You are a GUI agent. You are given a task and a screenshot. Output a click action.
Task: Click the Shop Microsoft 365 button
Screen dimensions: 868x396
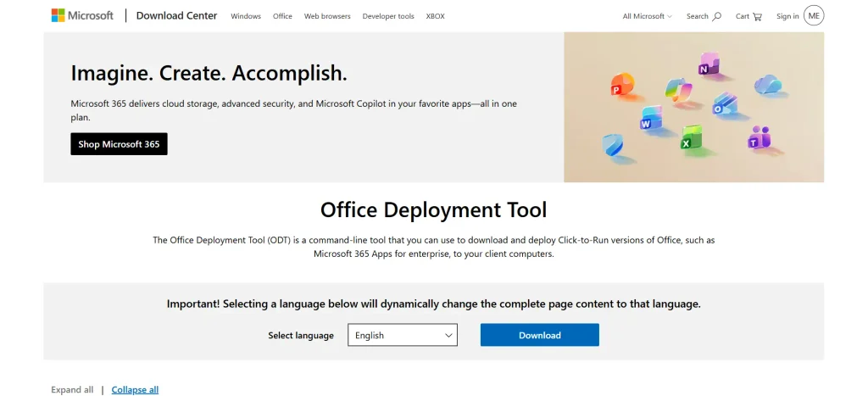[x=119, y=144]
